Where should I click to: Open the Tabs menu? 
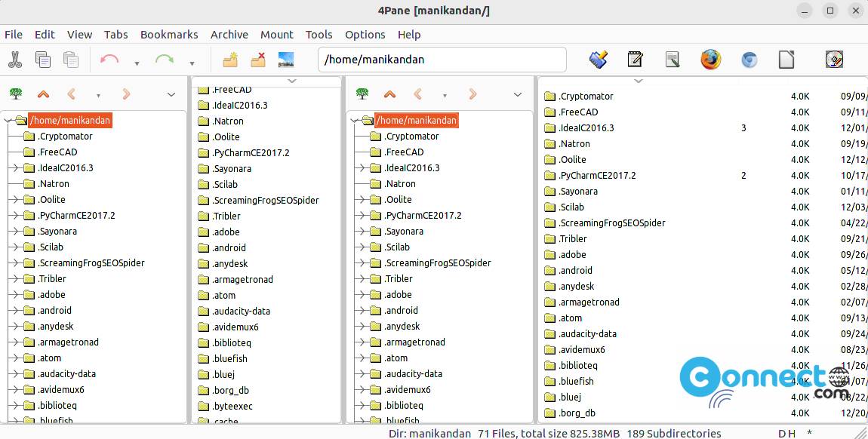click(x=115, y=34)
